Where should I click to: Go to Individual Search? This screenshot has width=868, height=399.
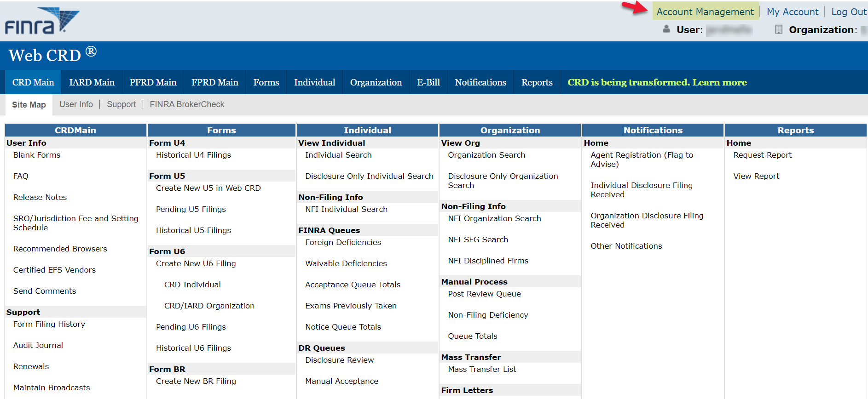(338, 155)
